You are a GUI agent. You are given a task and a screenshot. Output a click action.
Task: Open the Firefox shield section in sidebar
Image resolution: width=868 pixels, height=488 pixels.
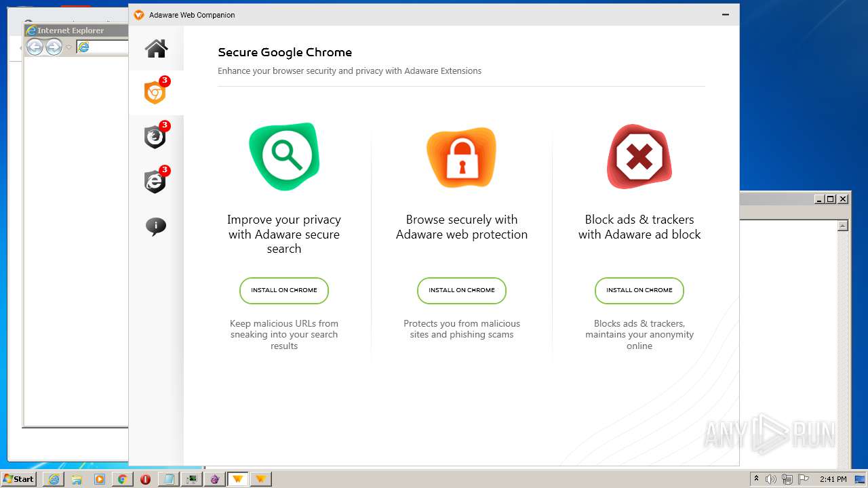(155, 137)
